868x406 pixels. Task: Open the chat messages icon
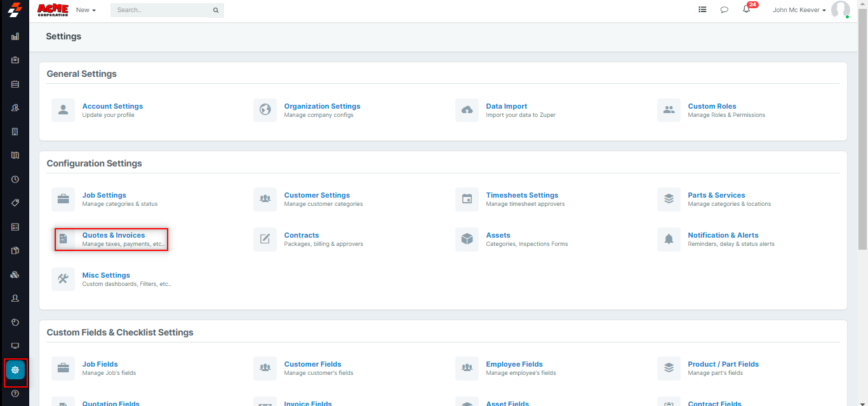[x=724, y=10]
